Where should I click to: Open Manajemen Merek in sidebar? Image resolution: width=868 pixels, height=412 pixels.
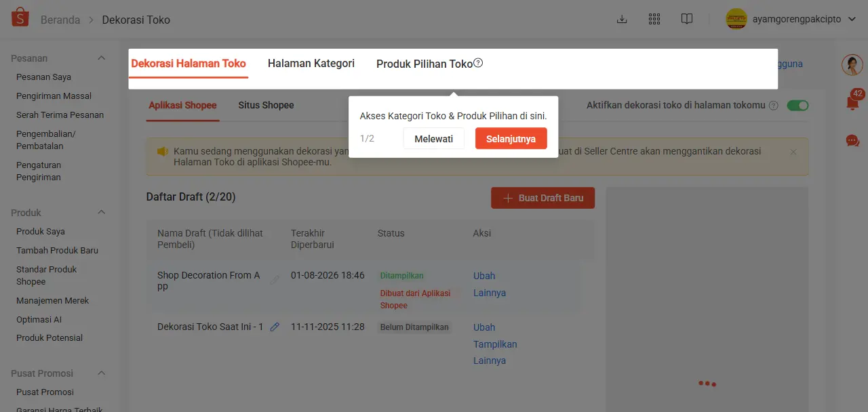[53, 301]
